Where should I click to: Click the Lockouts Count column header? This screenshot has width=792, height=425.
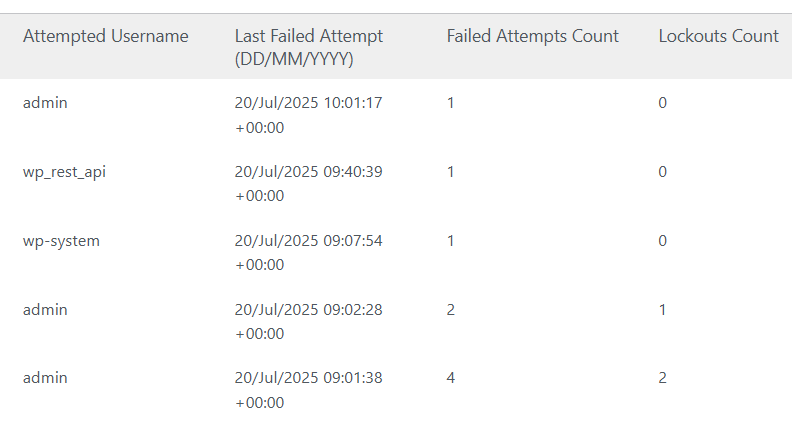coord(718,36)
